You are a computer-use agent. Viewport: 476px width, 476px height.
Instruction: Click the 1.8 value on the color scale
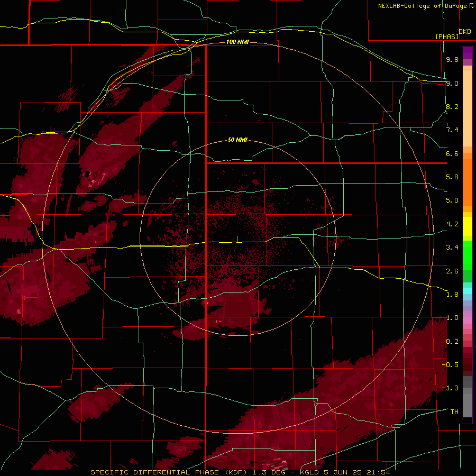click(452, 295)
